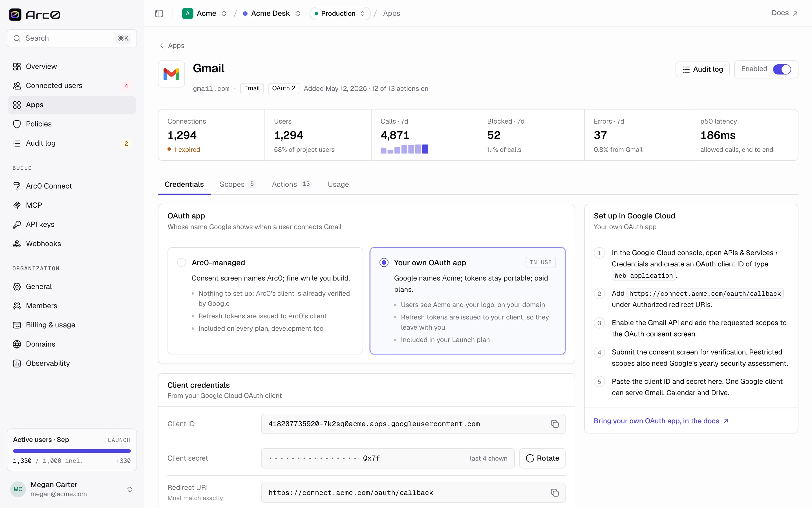Click the "186ms" p50 latency value
812x508 pixels.
(x=718, y=135)
